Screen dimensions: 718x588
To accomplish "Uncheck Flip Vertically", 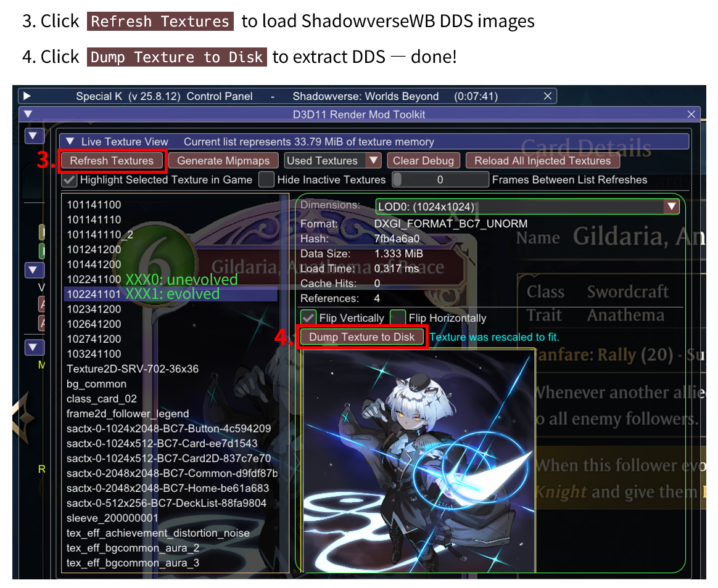I will click(x=308, y=317).
